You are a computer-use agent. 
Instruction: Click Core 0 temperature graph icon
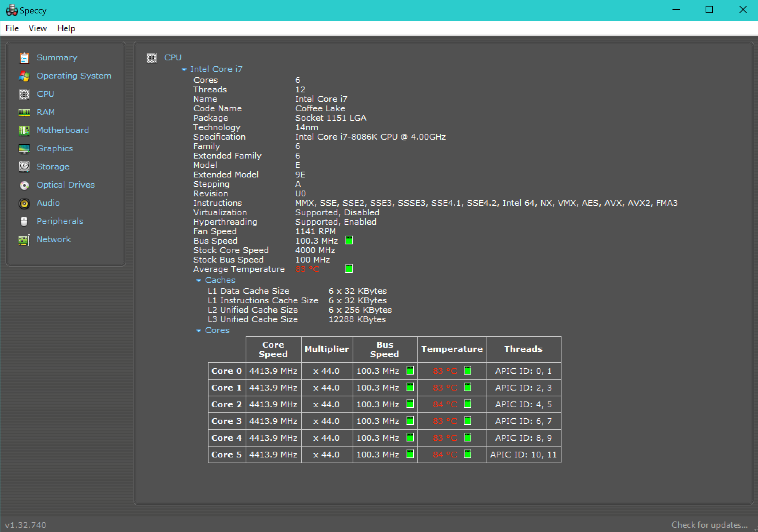click(468, 371)
